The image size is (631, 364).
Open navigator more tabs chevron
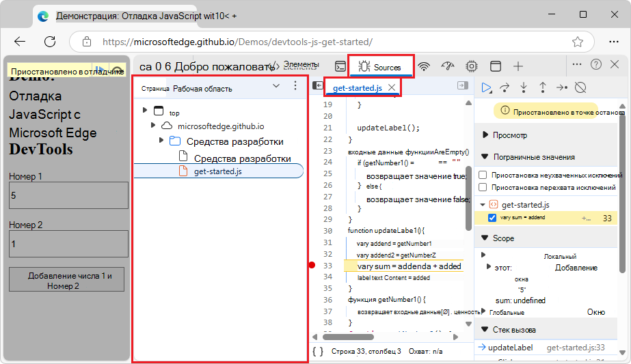[x=276, y=85]
